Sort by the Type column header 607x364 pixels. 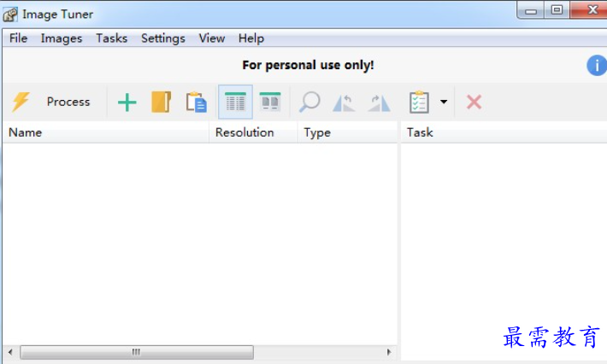[x=347, y=132]
